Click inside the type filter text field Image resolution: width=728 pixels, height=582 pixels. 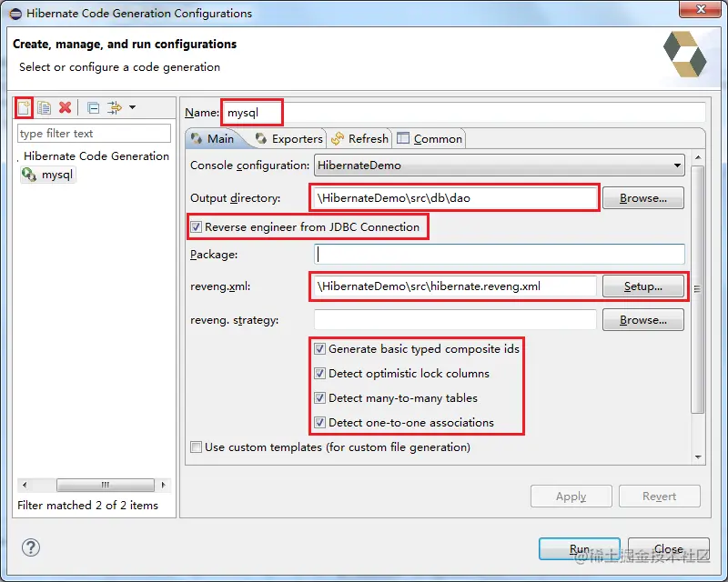click(95, 133)
